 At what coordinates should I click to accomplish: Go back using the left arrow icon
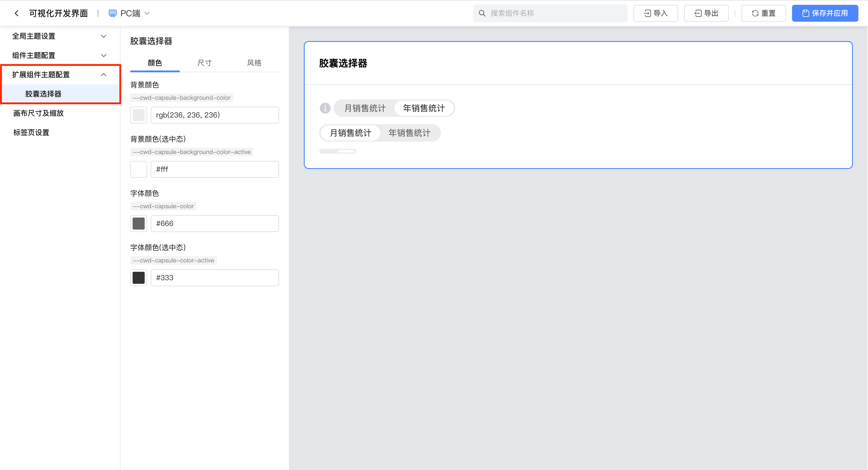(x=17, y=13)
